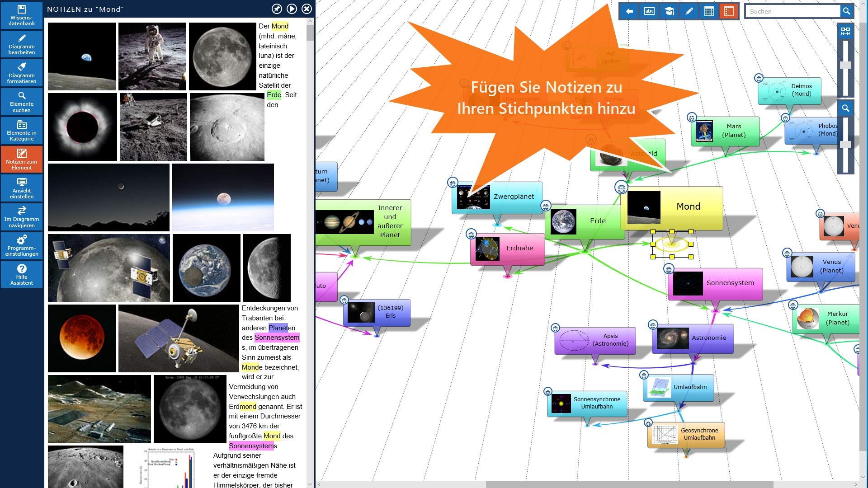Click the graduation cap learning mode icon

668,11
